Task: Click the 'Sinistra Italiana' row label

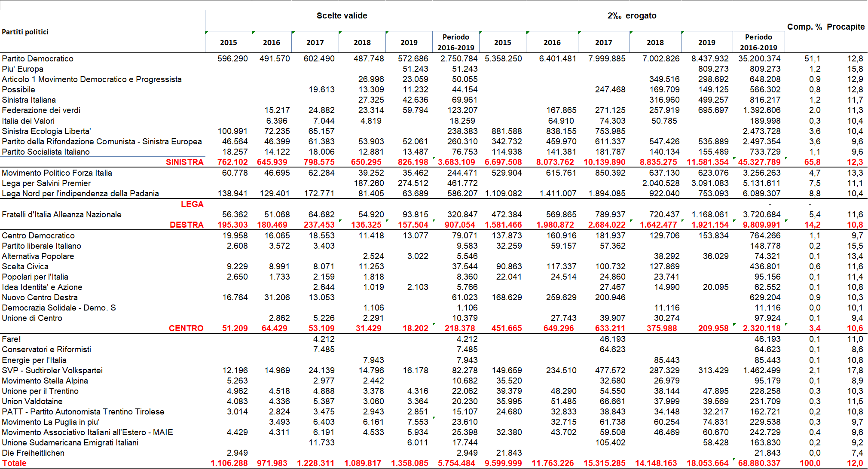Action: (29, 100)
